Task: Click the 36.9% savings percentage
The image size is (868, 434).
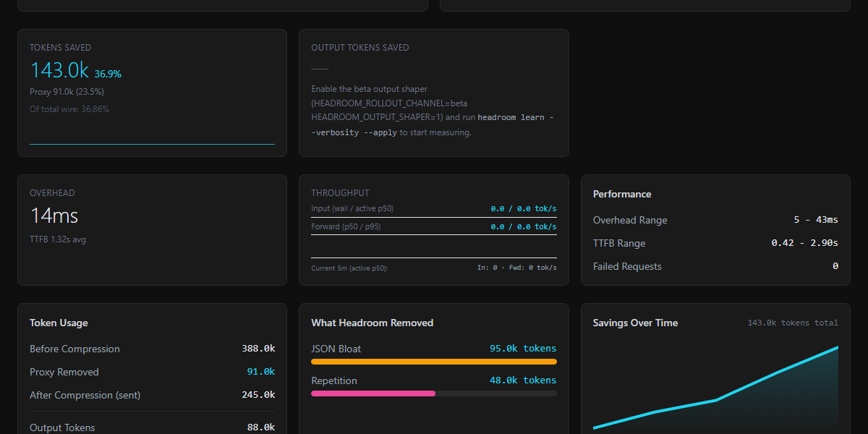Action: (108, 74)
